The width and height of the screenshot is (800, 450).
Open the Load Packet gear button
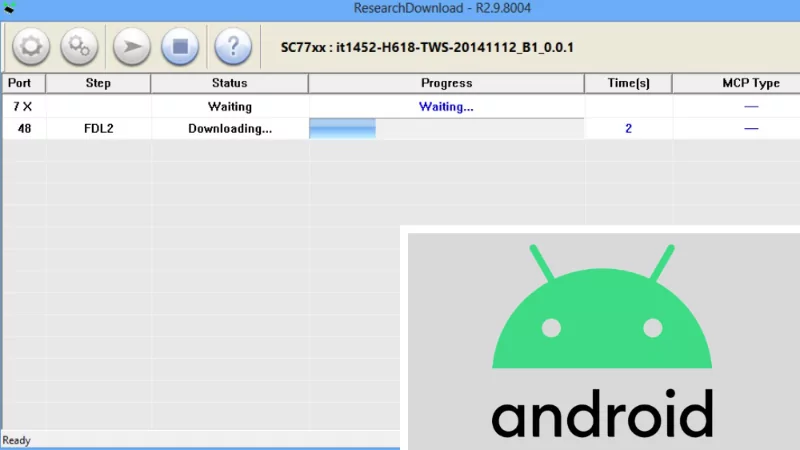31,47
